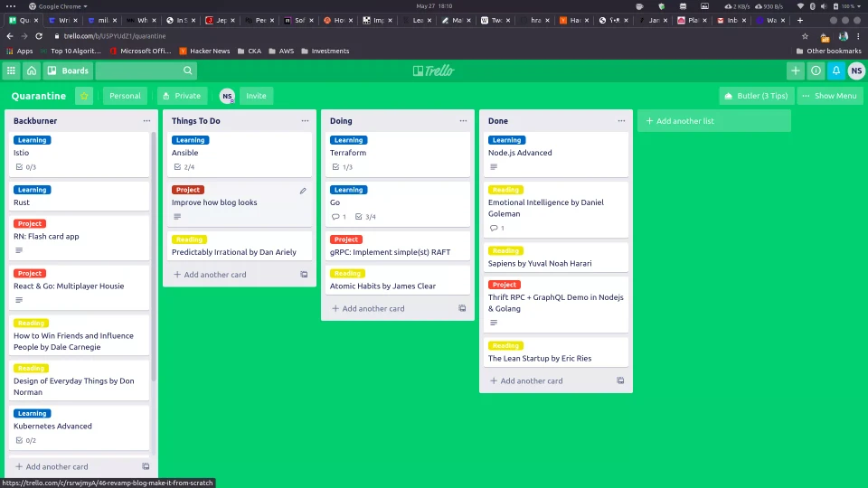Image resolution: width=868 pixels, height=488 pixels.
Task: Open the information icon in header
Action: click(x=816, y=70)
